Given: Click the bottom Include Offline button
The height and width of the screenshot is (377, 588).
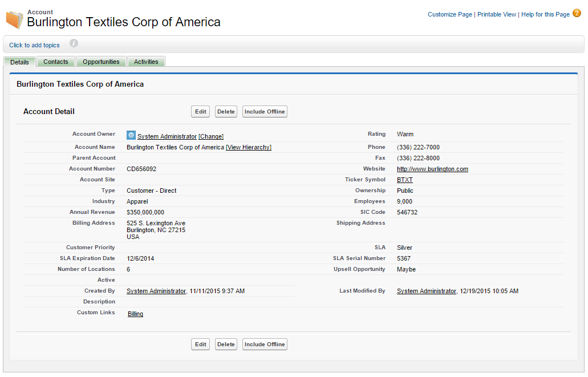Looking at the screenshot, I should click(x=265, y=344).
